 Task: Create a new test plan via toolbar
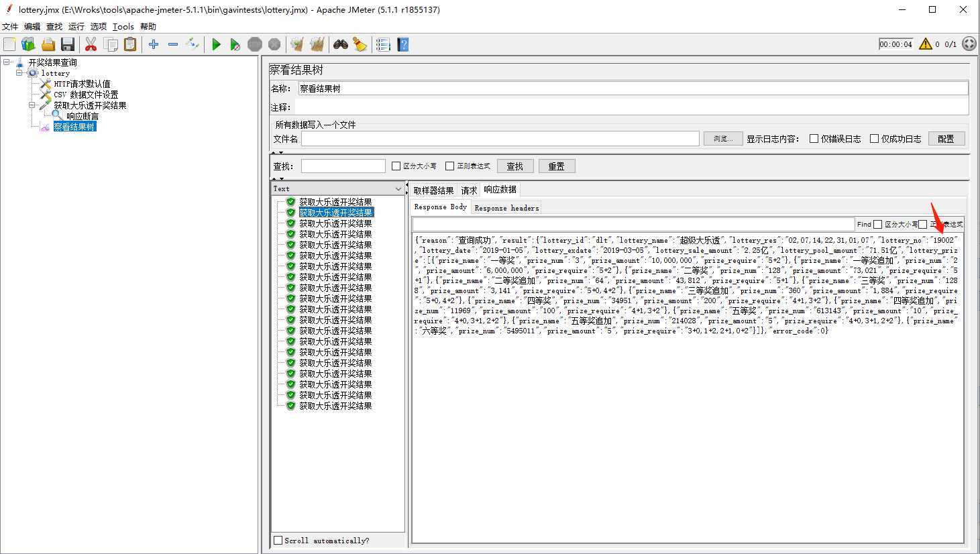(9, 44)
